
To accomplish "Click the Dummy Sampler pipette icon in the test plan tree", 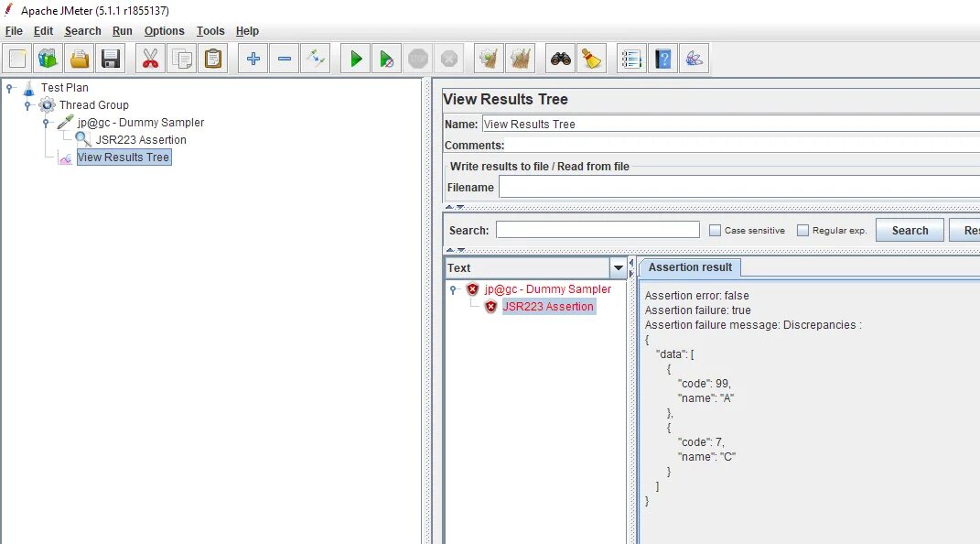I will pyautogui.click(x=65, y=123).
